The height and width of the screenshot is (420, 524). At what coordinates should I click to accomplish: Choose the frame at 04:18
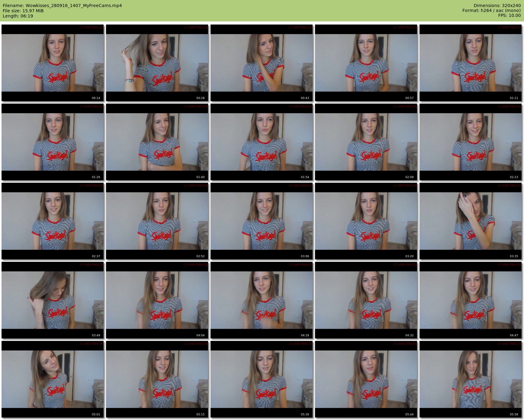pyautogui.click(x=262, y=300)
